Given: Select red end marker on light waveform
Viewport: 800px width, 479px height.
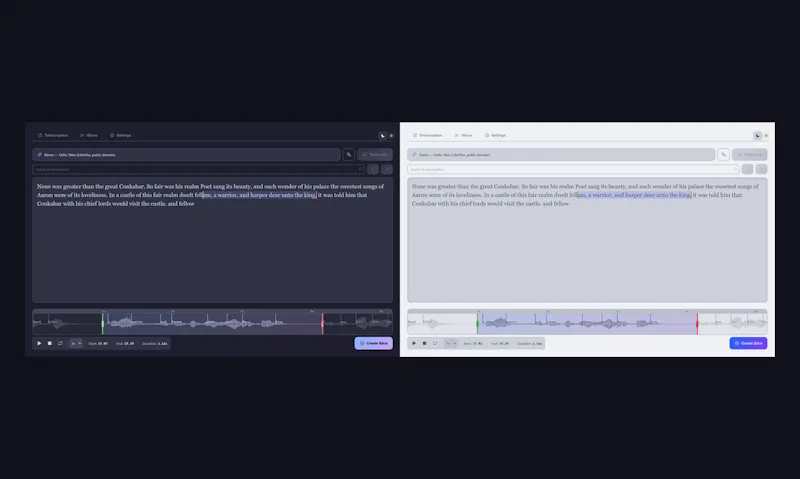Looking at the screenshot, I should point(697,324).
